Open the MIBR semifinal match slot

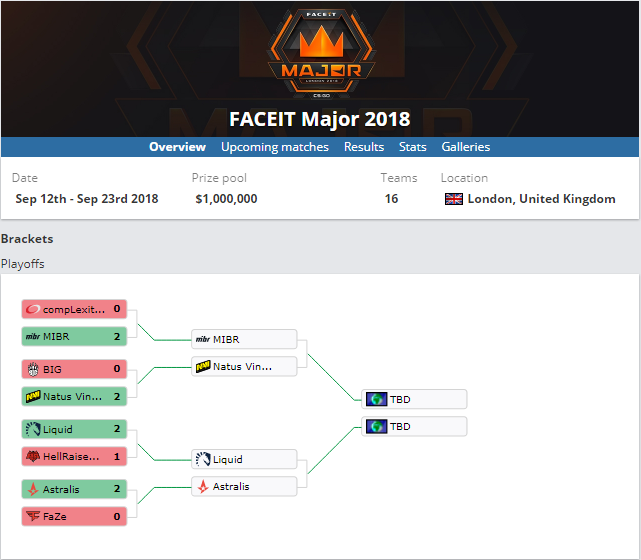(x=244, y=339)
